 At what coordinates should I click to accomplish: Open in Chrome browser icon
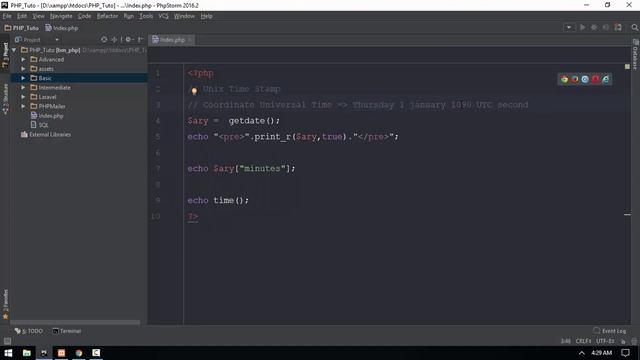[x=564, y=80]
